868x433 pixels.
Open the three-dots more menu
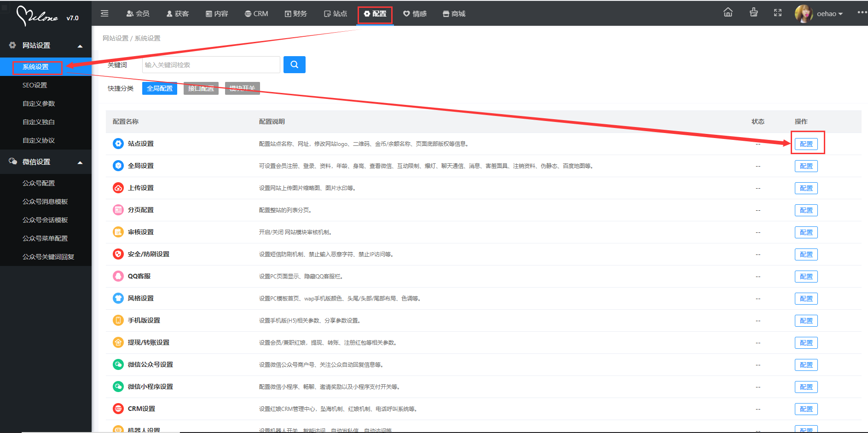tap(862, 12)
